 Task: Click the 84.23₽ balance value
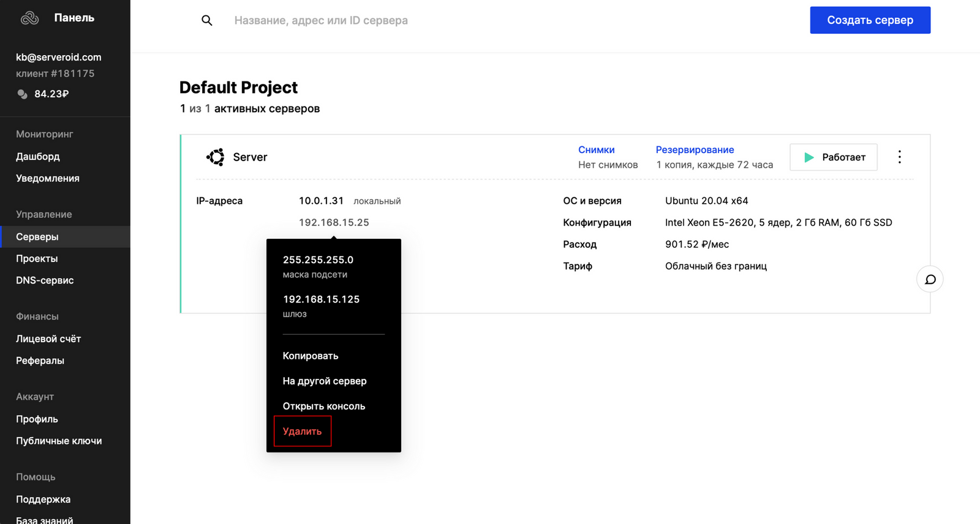pyautogui.click(x=51, y=94)
